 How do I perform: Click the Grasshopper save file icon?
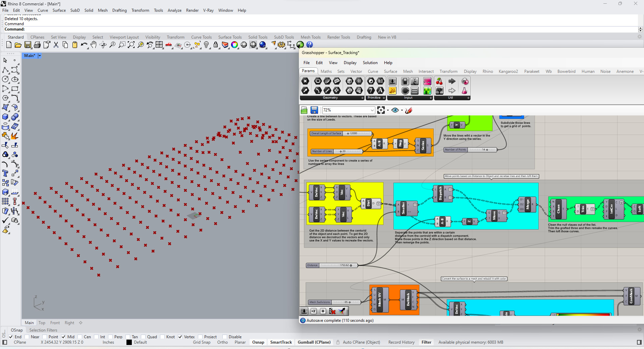tap(314, 110)
